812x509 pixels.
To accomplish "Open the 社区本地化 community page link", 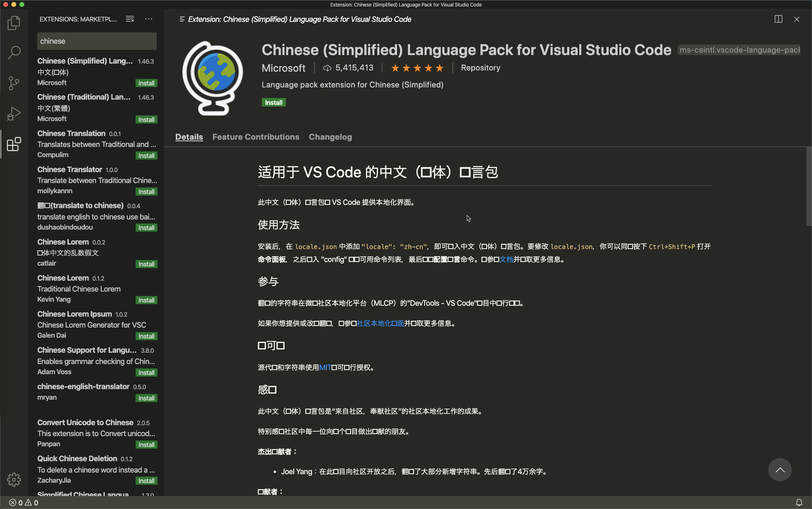I will pos(380,323).
